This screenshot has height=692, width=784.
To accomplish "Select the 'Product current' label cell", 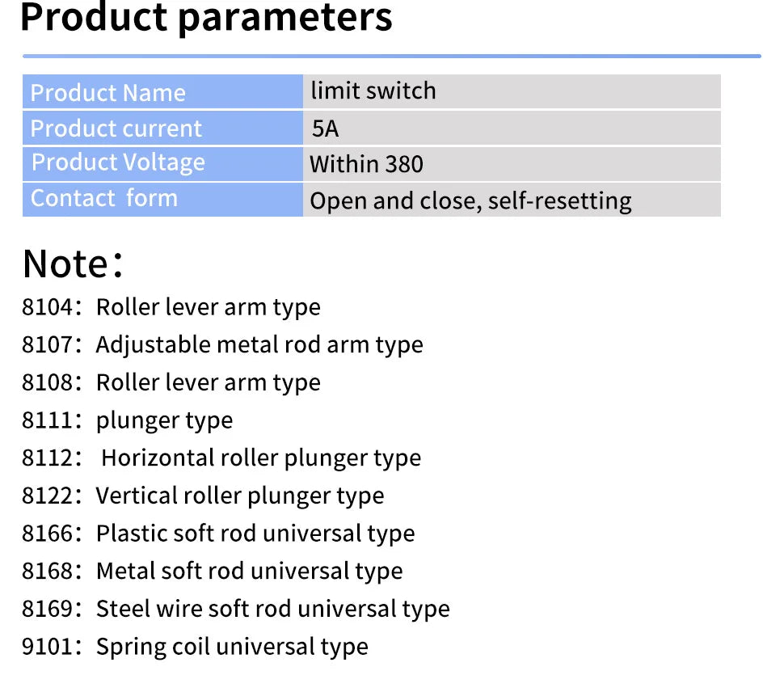I will coord(162,128).
